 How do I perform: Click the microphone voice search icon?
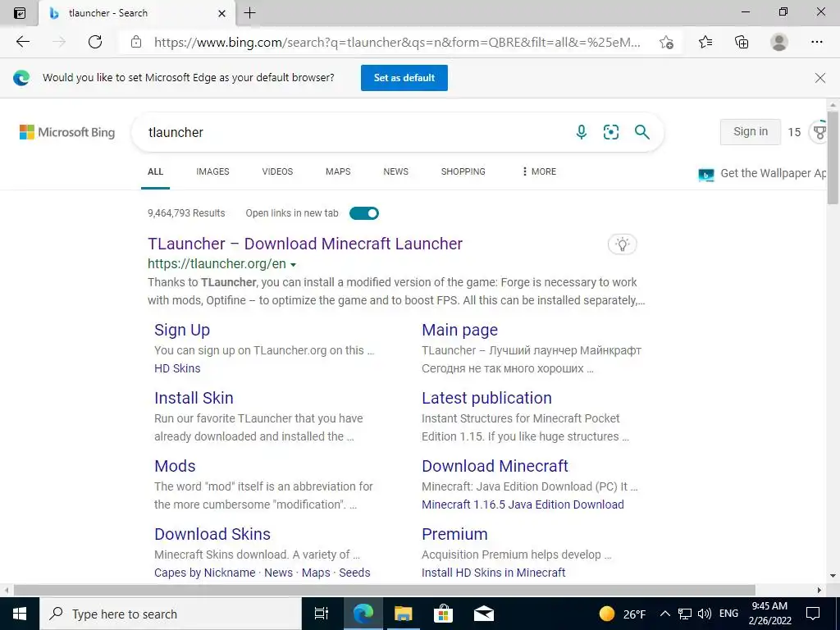click(x=582, y=132)
